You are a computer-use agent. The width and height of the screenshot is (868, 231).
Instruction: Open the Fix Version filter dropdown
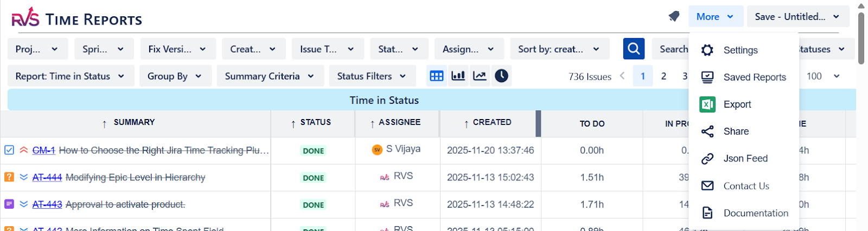pyautogui.click(x=178, y=49)
